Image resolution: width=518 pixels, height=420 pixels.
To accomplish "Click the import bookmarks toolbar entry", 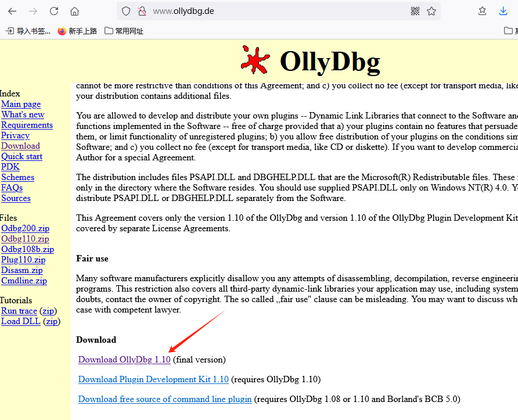I will [28, 31].
